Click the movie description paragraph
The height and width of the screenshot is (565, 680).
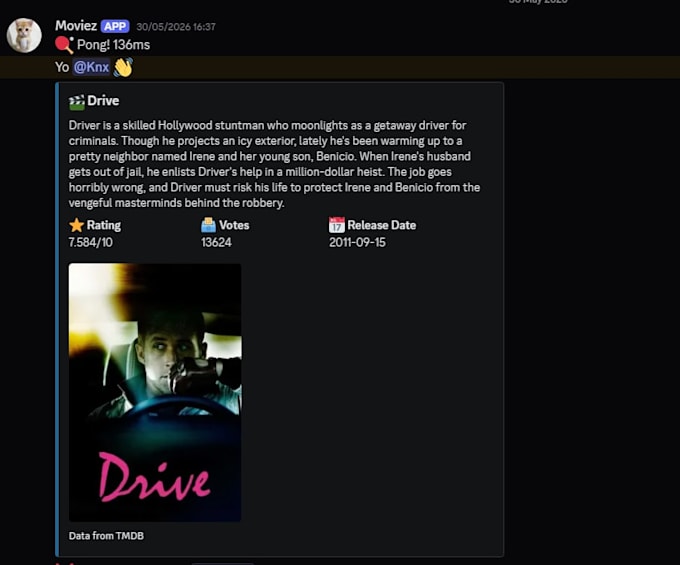tap(274, 164)
